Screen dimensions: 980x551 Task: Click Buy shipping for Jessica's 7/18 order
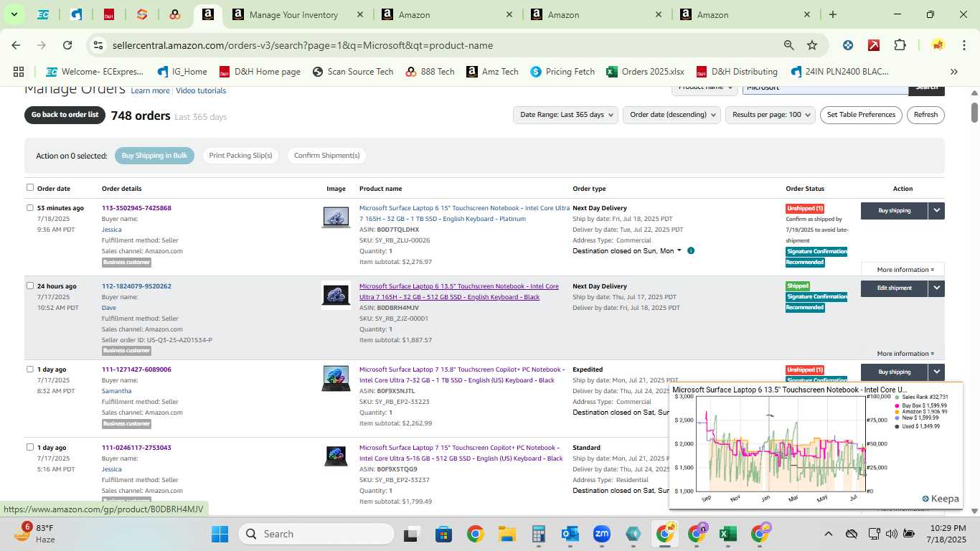[894, 211]
